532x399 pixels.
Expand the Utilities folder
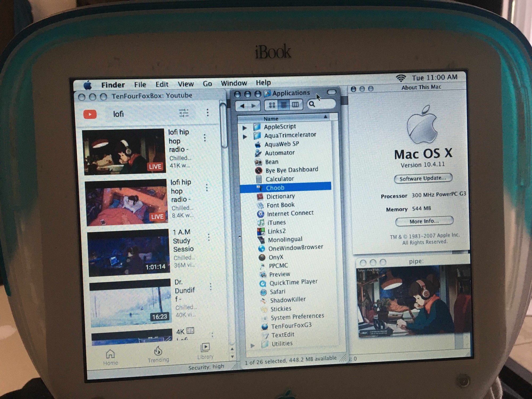252,345
